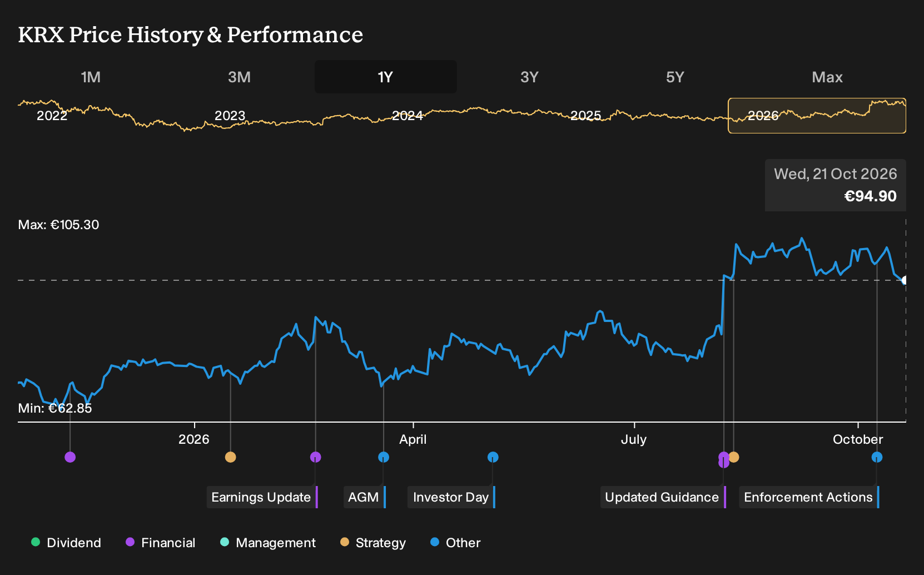Screen dimensions: 924x575
Task: Click the Updated Guidance event label
Action: [663, 497]
